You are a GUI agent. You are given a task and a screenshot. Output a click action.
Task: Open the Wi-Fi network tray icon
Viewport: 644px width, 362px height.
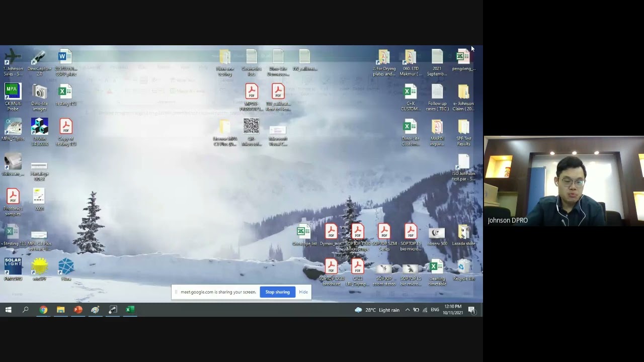pyautogui.click(x=425, y=310)
